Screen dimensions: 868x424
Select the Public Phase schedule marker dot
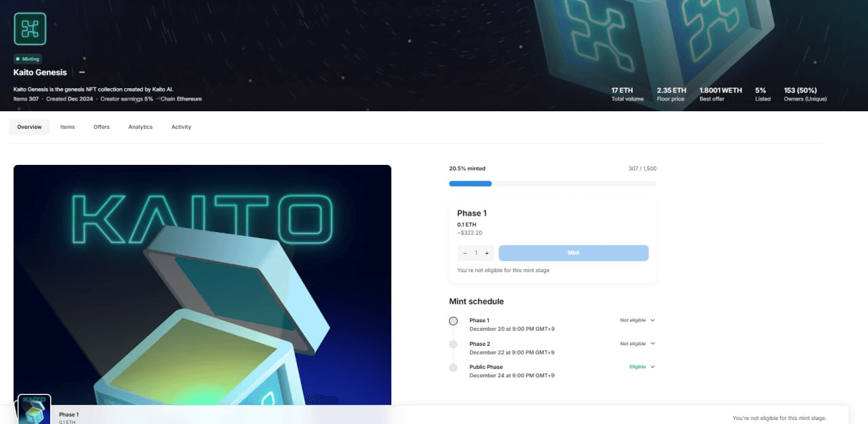pyautogui.click(x=453, y=368)
